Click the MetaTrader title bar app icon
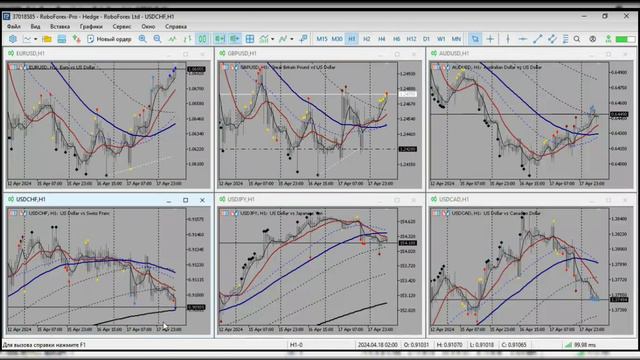The height and width of the screenshot is (360, 640). (6, 16)
